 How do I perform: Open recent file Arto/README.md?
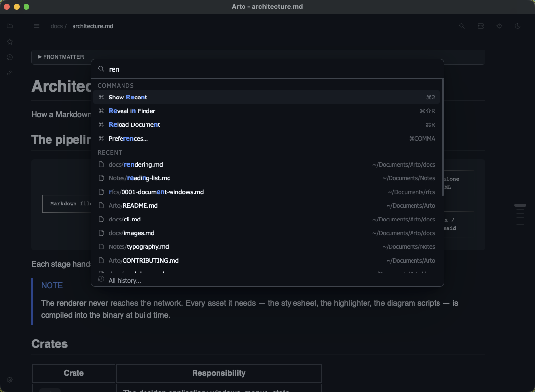click(266, 205)
